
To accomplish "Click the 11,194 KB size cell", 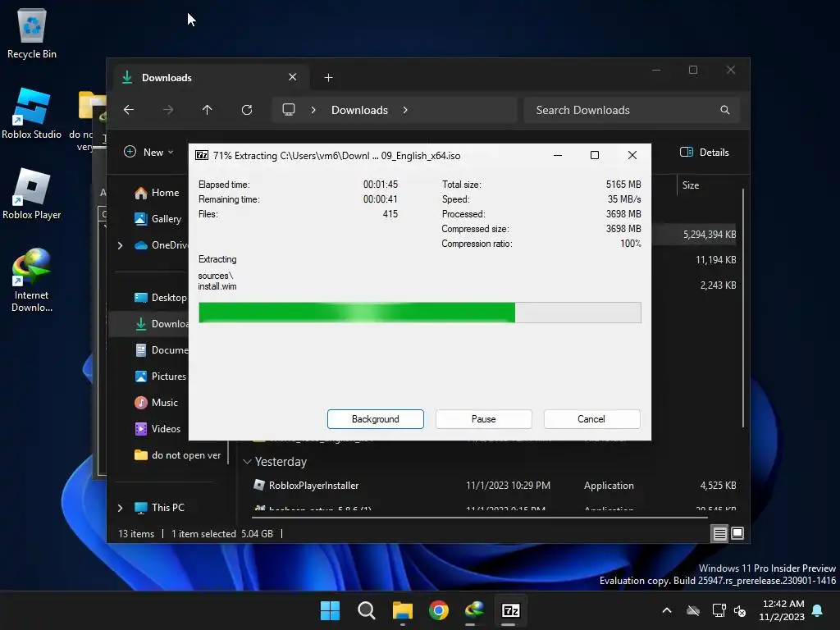I will [x=715, y=260].
